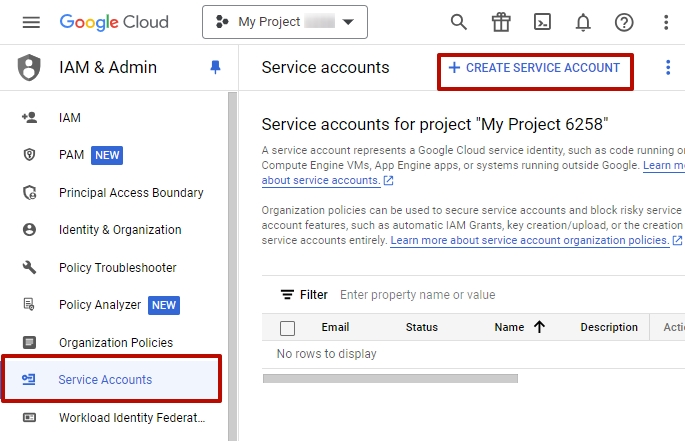The width and height of the screenshot is (685, 441).
Task: Open the My Project selector dropdown
Action: pos(285,22)
